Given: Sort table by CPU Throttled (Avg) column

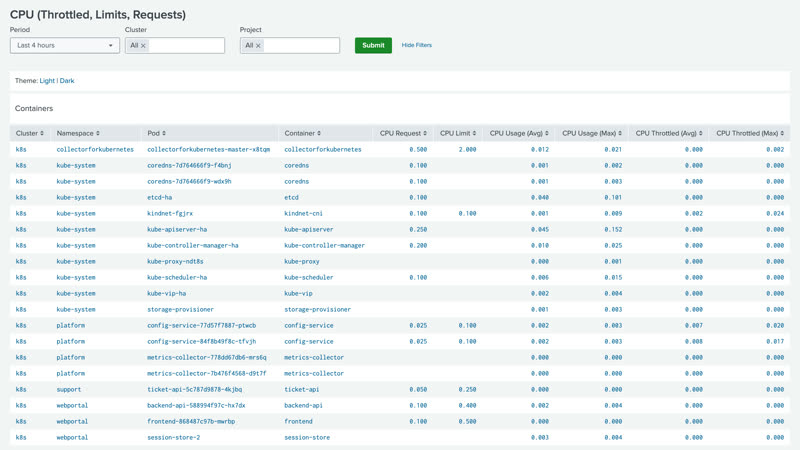Looking at the screenshot, I should 669,133.
